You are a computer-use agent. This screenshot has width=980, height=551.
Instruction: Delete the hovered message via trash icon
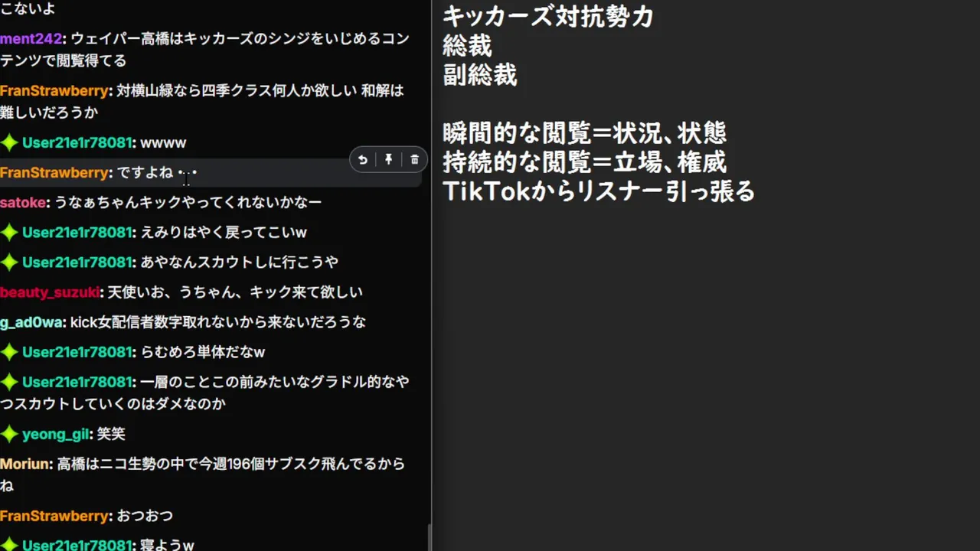tap(415, 159)
